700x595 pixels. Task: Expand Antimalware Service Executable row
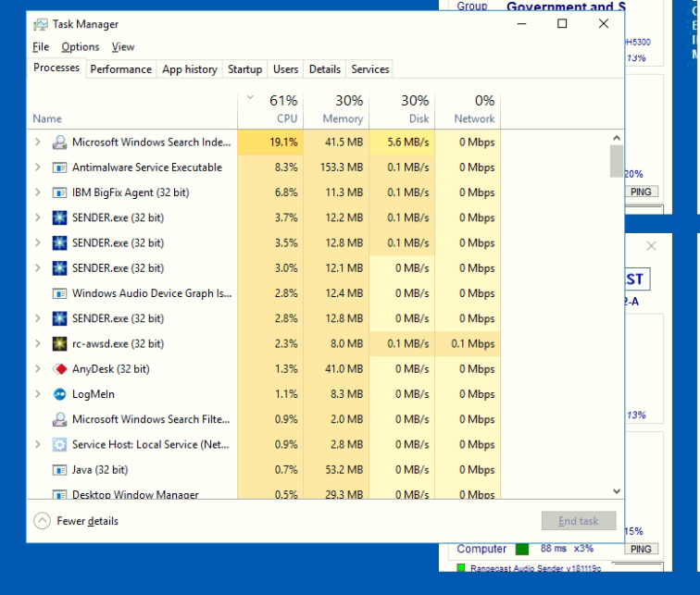(x=38, y=167)
